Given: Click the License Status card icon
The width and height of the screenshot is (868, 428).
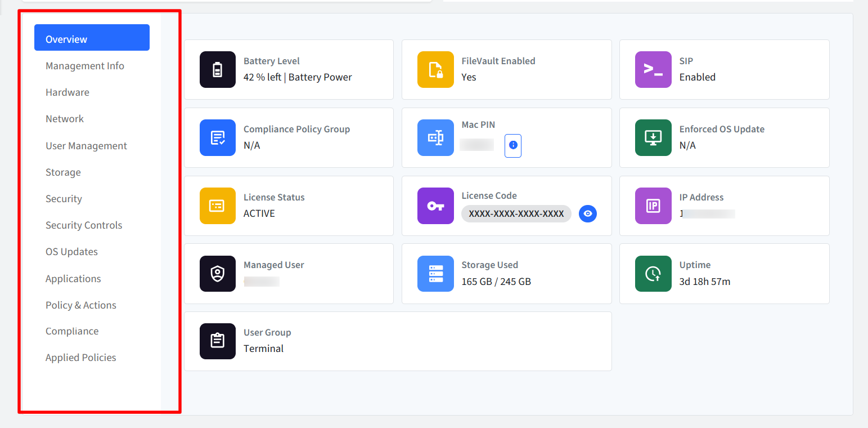Looking at the screenshot, I should tap(218, 206).
